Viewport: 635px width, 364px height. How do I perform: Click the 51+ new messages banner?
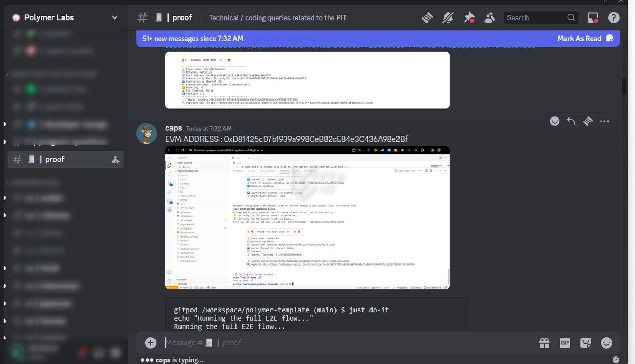pos(378,39)
